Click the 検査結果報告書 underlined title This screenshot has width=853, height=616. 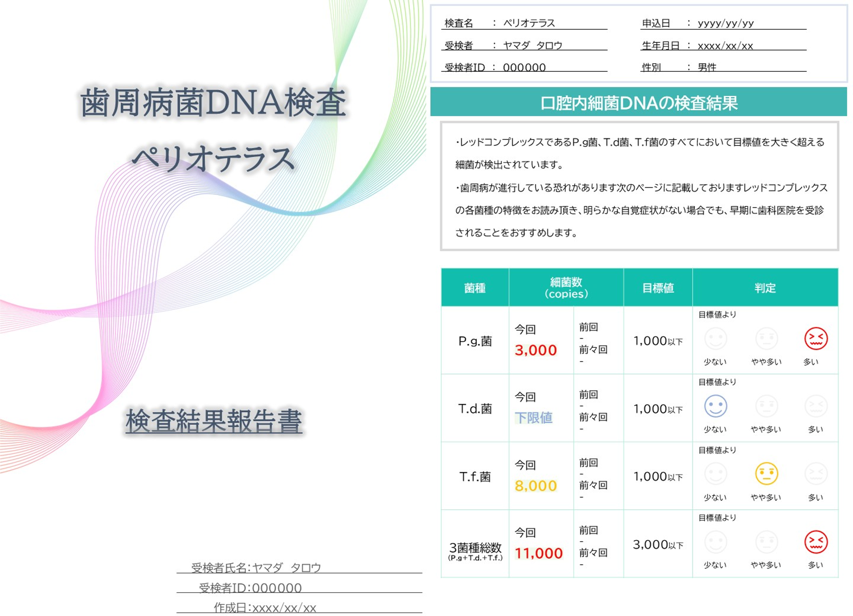tap(214, 421)
